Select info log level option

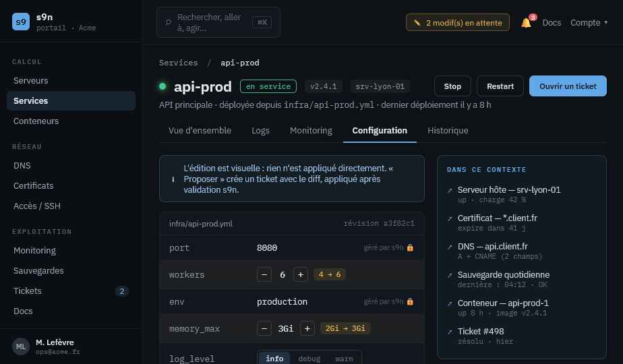click(274, 359)
